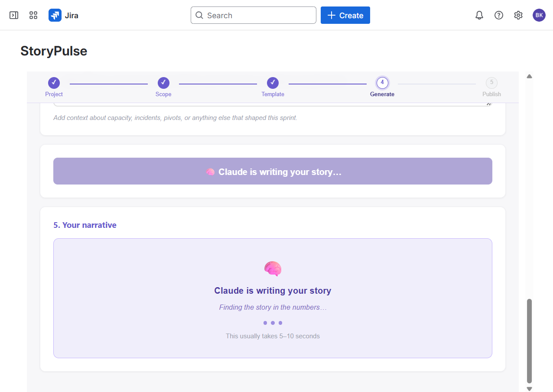The width and height of the screenshot is (553, 392).
Task: Open the notifications bell
Action: click(479, 16)
